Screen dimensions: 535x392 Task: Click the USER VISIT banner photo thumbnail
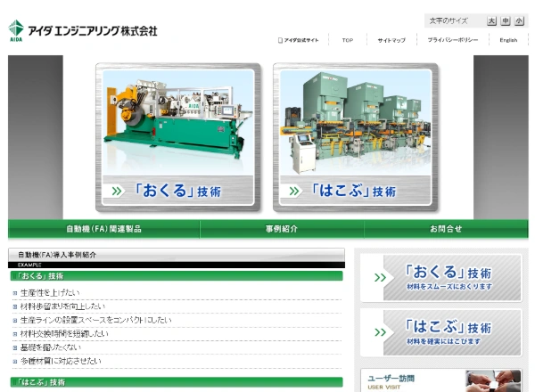493,381
